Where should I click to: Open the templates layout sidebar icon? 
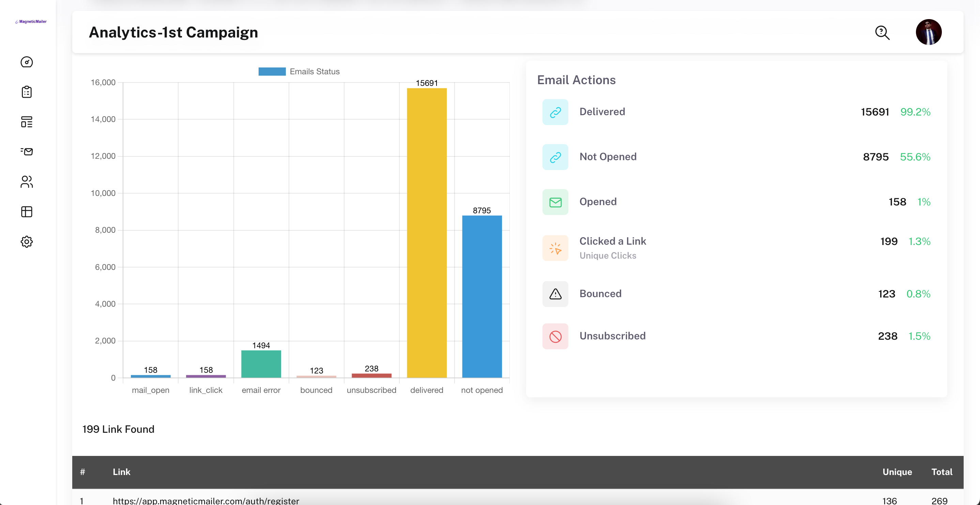click(x=27, y=122)
